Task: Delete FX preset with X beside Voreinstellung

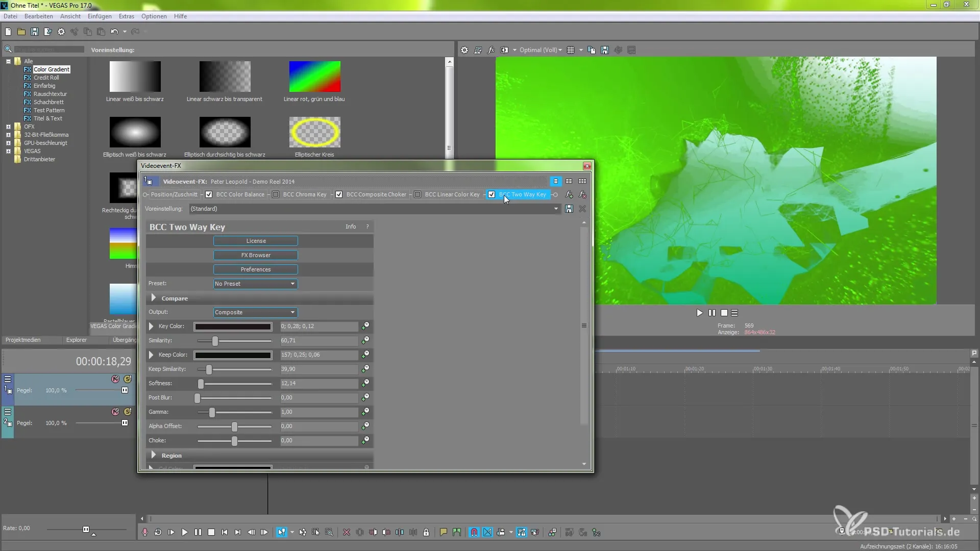Action: pyautogui.click(x=582, y=209)
